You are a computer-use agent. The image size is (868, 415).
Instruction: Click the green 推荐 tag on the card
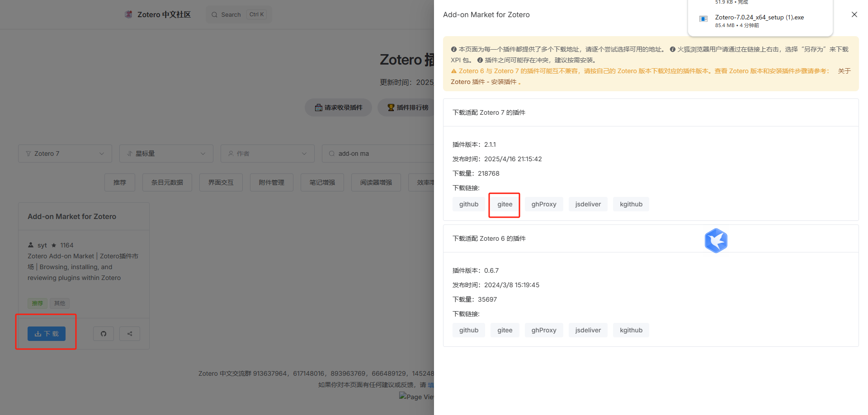pyautogui.click(x=38, y=303)
